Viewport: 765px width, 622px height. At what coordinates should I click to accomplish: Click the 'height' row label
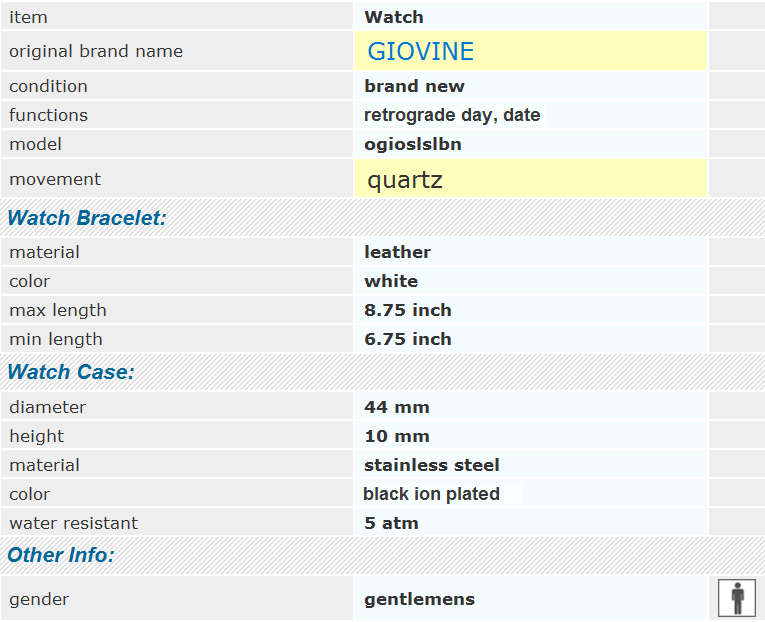(x=37, y=436)
